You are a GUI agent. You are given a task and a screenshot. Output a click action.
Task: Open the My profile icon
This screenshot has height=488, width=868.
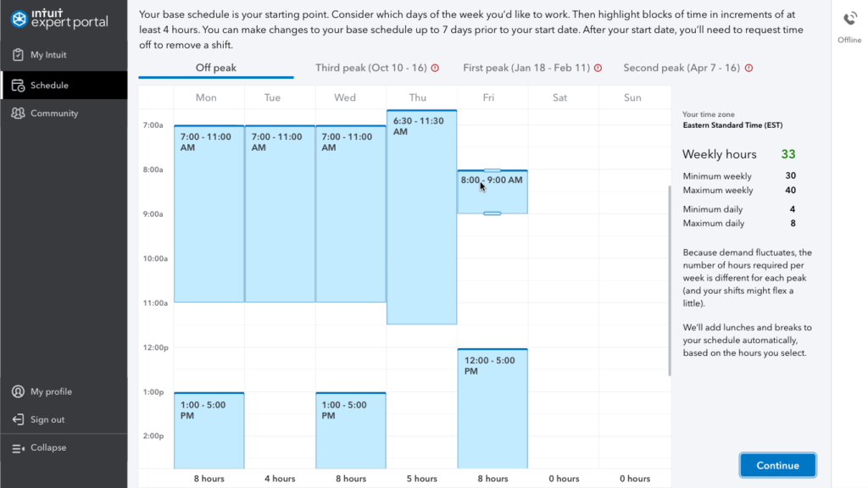(x=18, y=392)
